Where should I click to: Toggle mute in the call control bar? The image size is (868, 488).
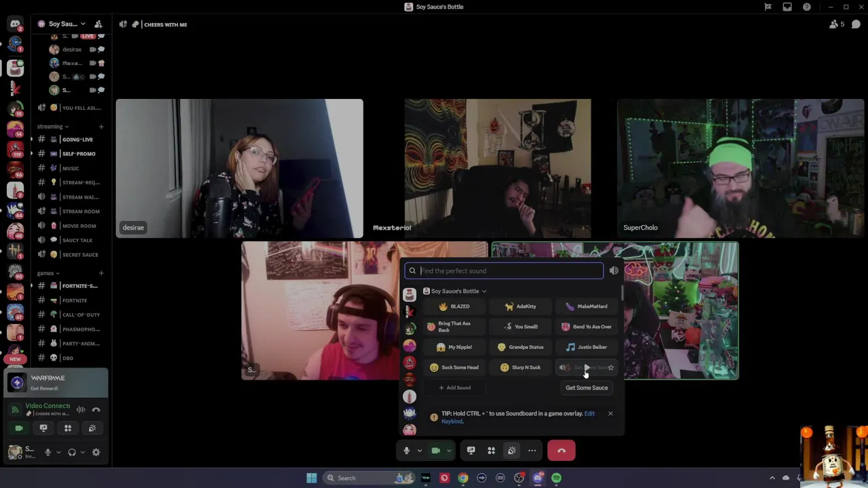click(x=407, y=451)
